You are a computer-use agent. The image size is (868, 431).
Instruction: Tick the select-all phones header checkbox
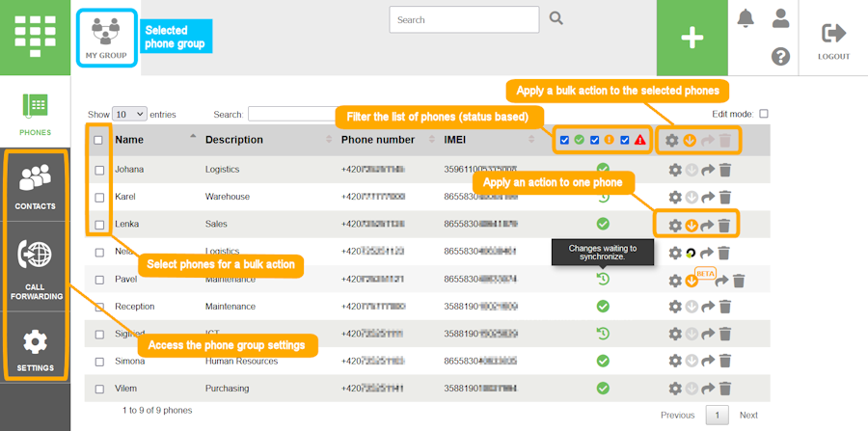[x=98, y=140]
